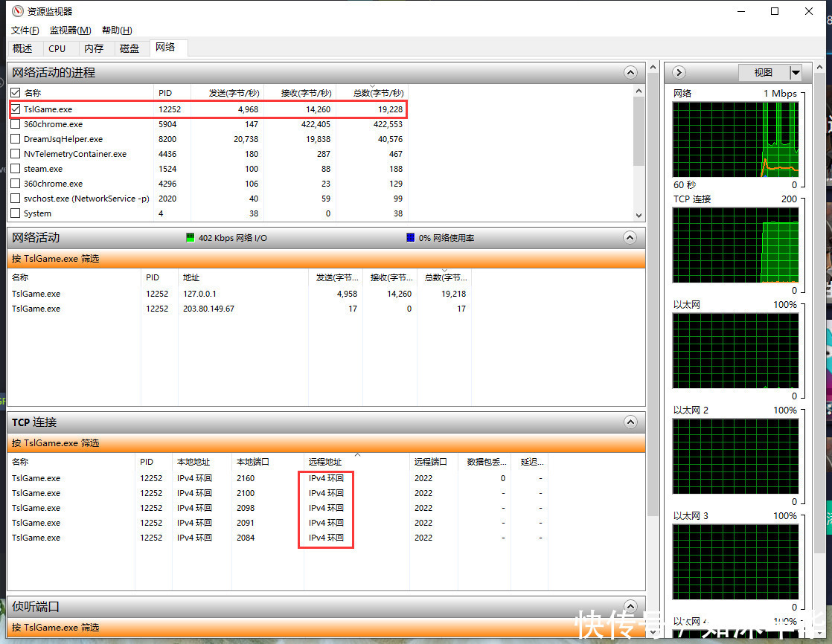Sort TCP connections by 远程端口 column
The image size is (832, 644).
434,462
